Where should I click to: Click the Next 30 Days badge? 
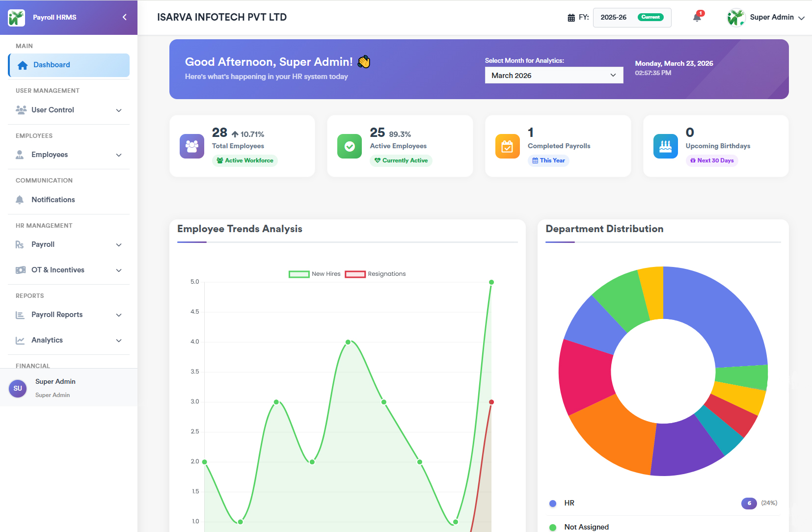[x=712, y=160]
